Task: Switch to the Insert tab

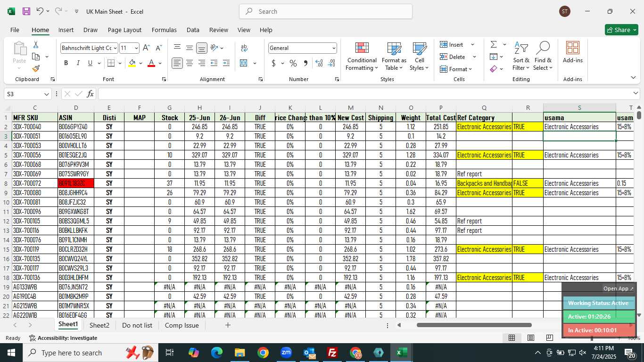Action: (x=66, y=30)
